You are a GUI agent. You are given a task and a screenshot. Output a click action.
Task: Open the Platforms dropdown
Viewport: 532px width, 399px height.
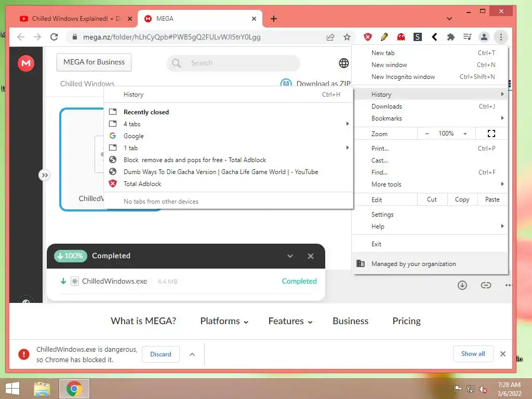[224, 321]
